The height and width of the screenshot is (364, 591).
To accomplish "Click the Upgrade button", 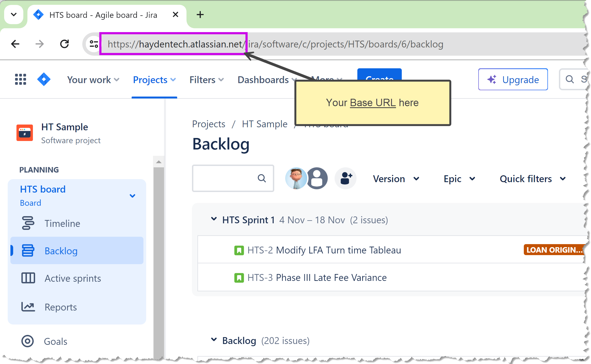I will [513, 80].
